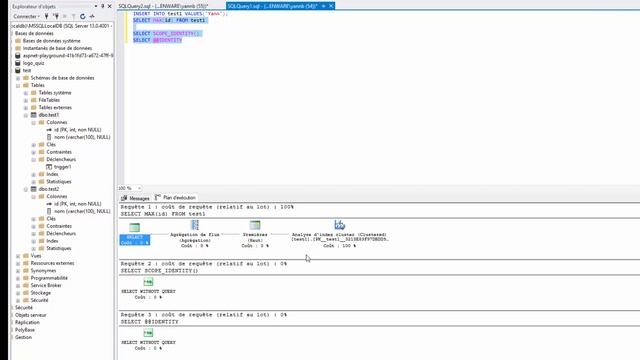Viewport: 640px width, 360px height.
Task: Open the Plan d'exécution results tab
Action: [x=176, y=198]
